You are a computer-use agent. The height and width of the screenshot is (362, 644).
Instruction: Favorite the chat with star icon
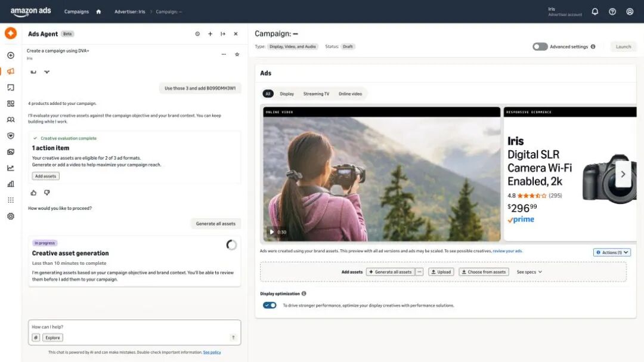pyautogui.click(x=237, y=54)
